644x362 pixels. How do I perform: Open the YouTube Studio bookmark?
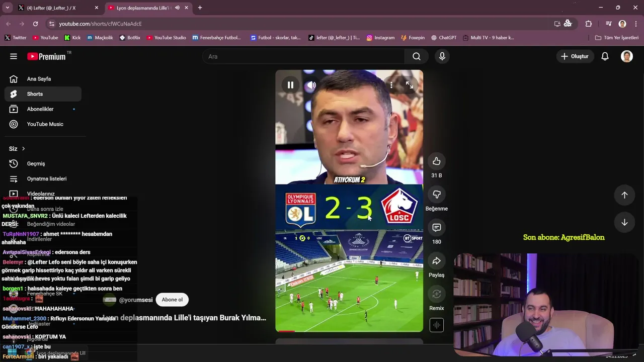coord(166,38)
